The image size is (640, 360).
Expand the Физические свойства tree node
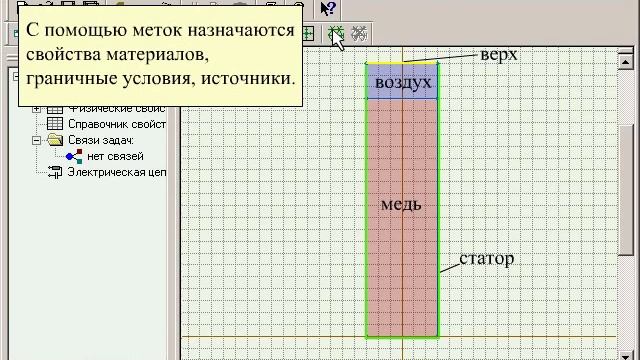[36, 109]
